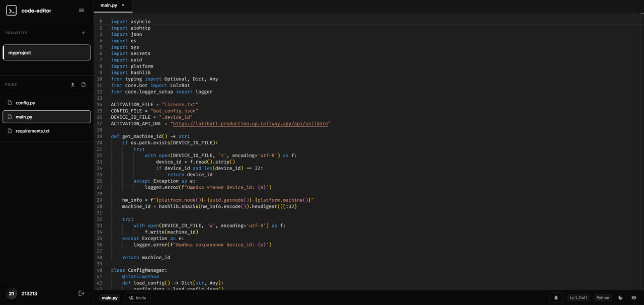Create a new file via Files icon
This screenshot has width=644, height=305.
click(x=84, y=85)
